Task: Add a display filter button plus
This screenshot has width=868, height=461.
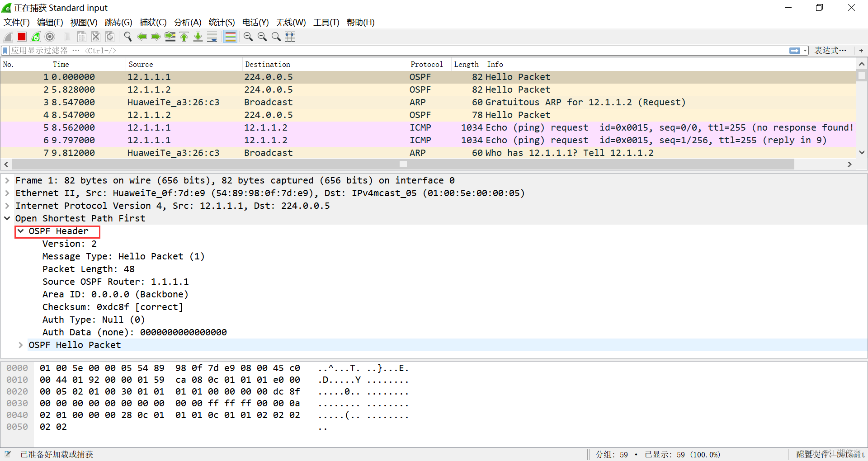Action: pos(861,51)
